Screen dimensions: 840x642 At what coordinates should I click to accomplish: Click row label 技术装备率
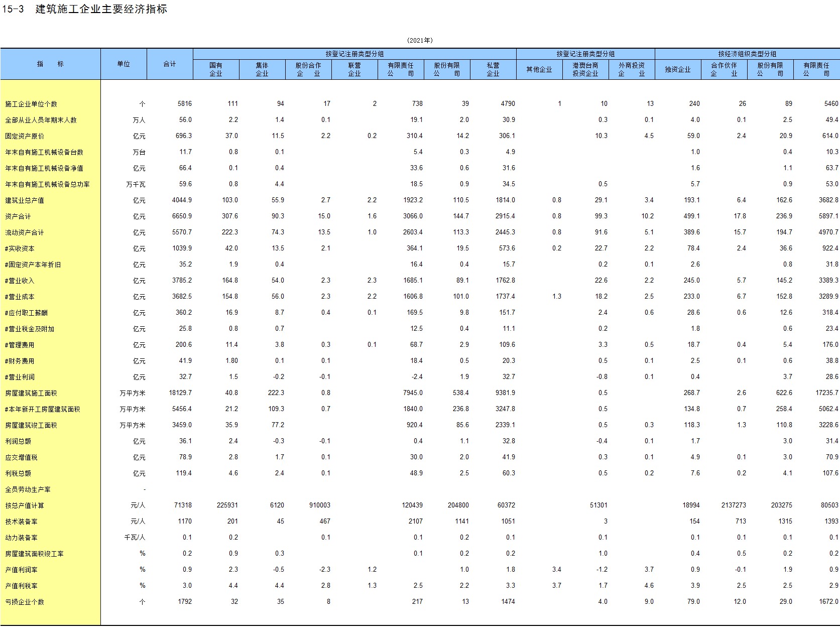(21, 522)
